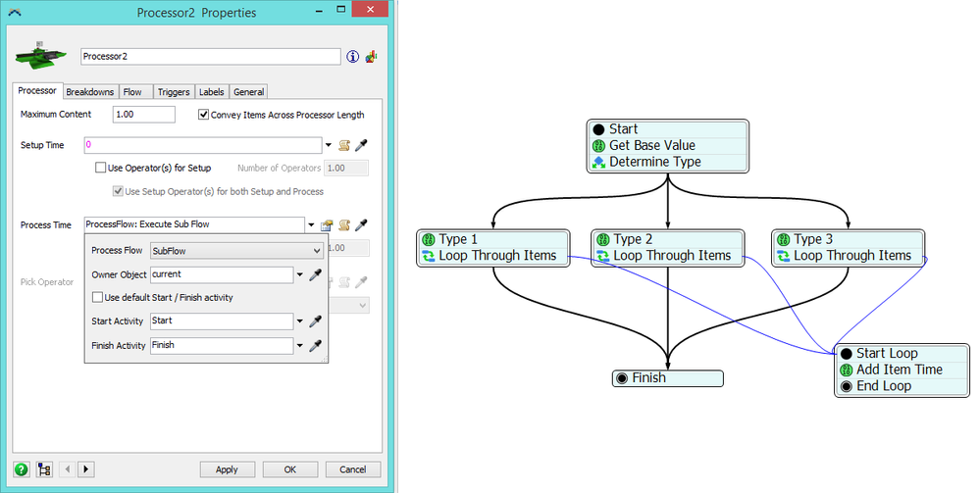The width and height of the screenshot is (980, 493).
Task: Expand the Finish Activity dropdown arrow
Action: coord(300,346)
